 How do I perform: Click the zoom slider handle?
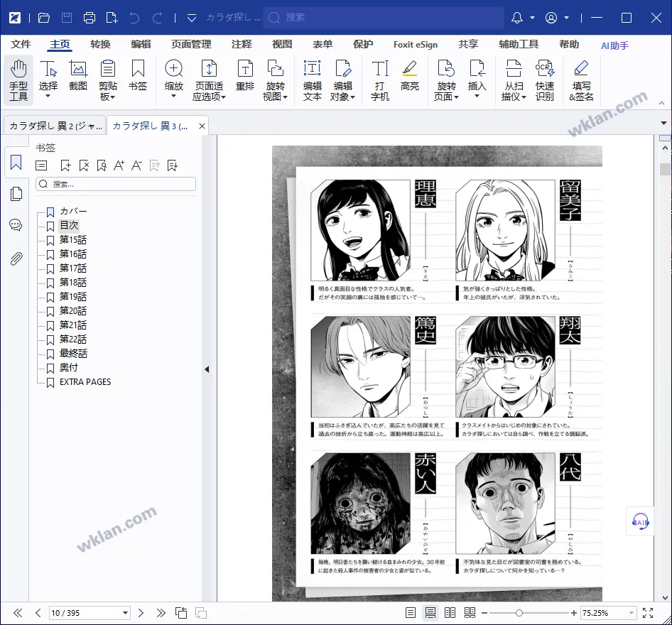click(x=519, y=613)
